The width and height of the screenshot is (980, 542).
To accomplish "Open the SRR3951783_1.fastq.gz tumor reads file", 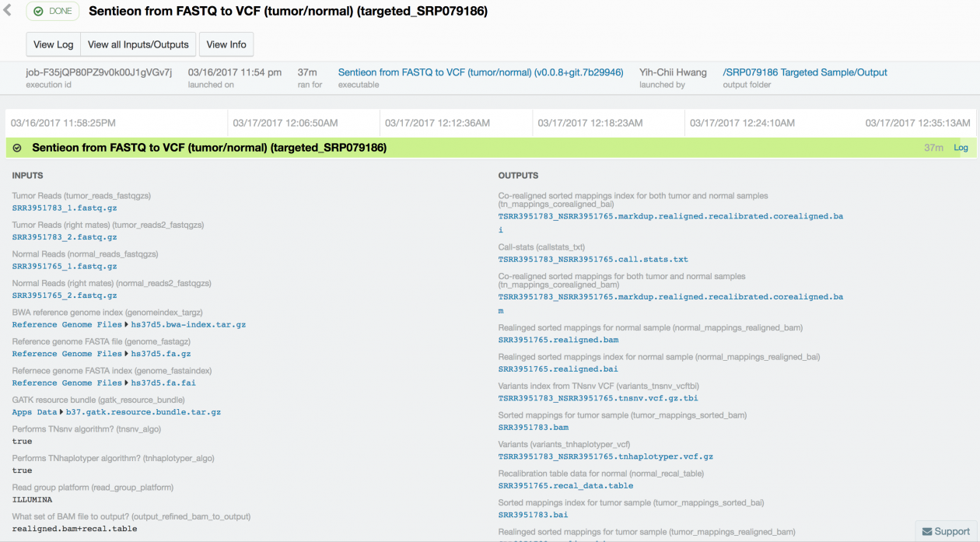I will pos(65,208).
